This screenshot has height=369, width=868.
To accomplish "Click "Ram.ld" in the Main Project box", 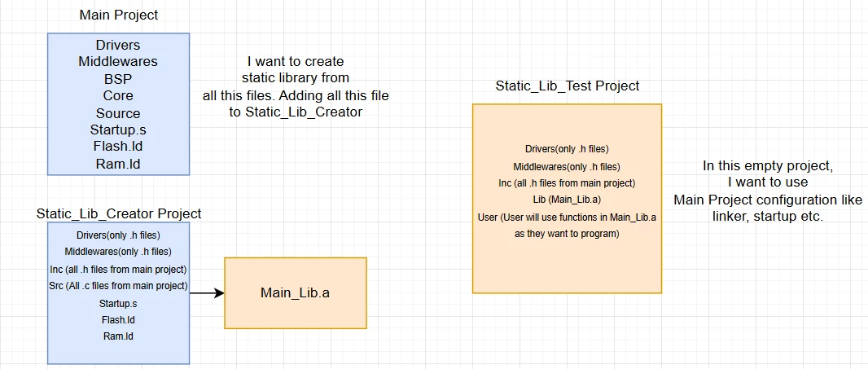I will tap(118, 164).
